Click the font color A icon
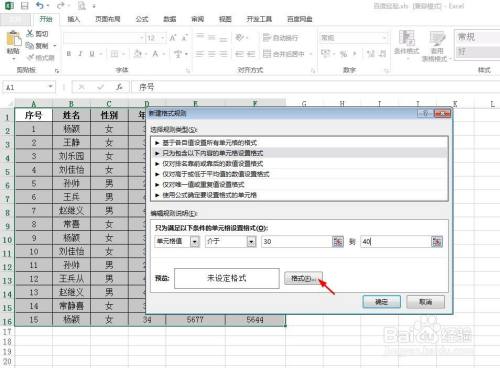500x368 pixels. click(155, 54)
